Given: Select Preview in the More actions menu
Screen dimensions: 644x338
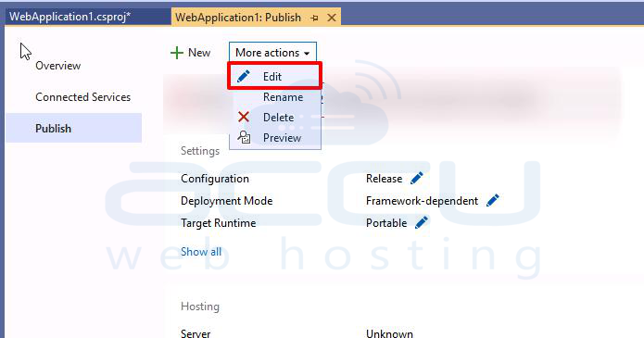Looking at the screenshot, I should 275,138.
